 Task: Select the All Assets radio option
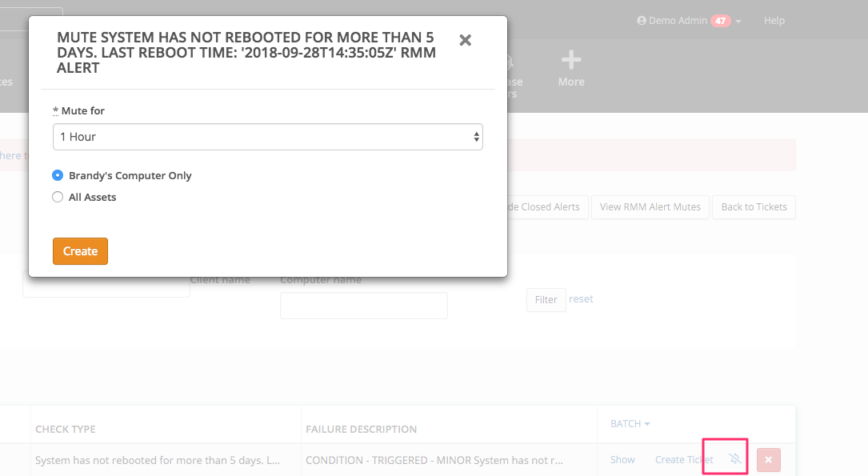point(58,197)
